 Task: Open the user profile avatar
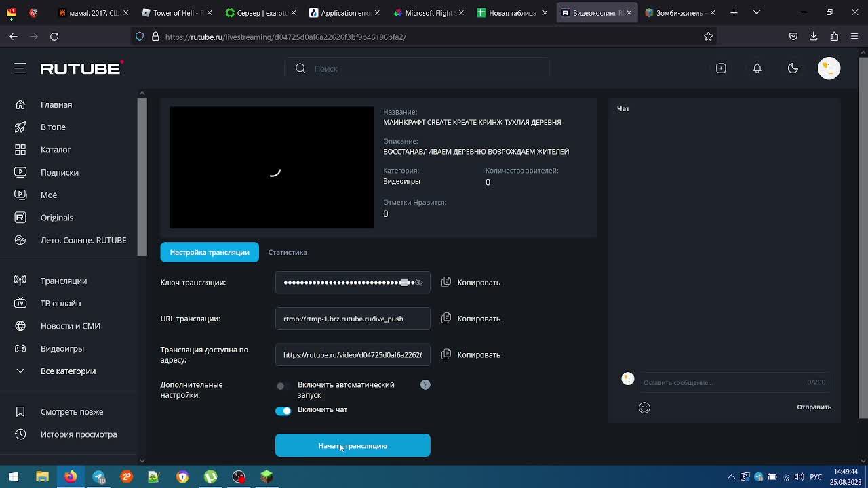829,68
